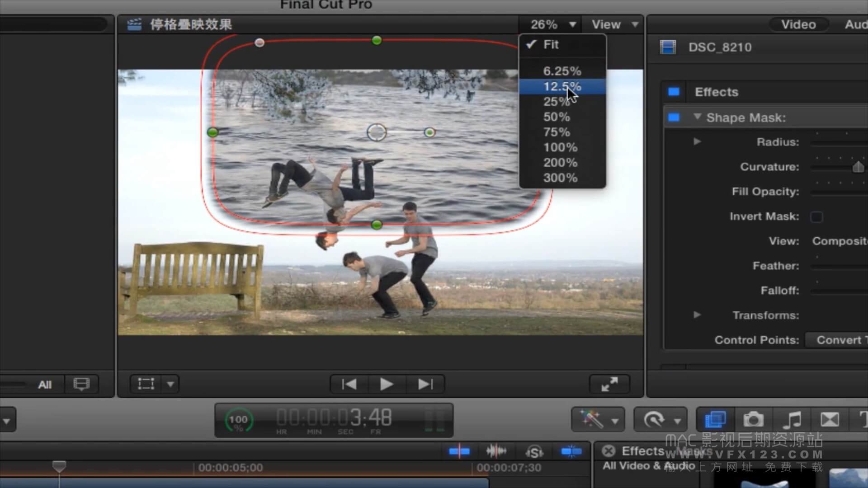This screenshot has width=868, height=488.
Task: Click the timeline playhead marker
Action: tap(59, 466)
